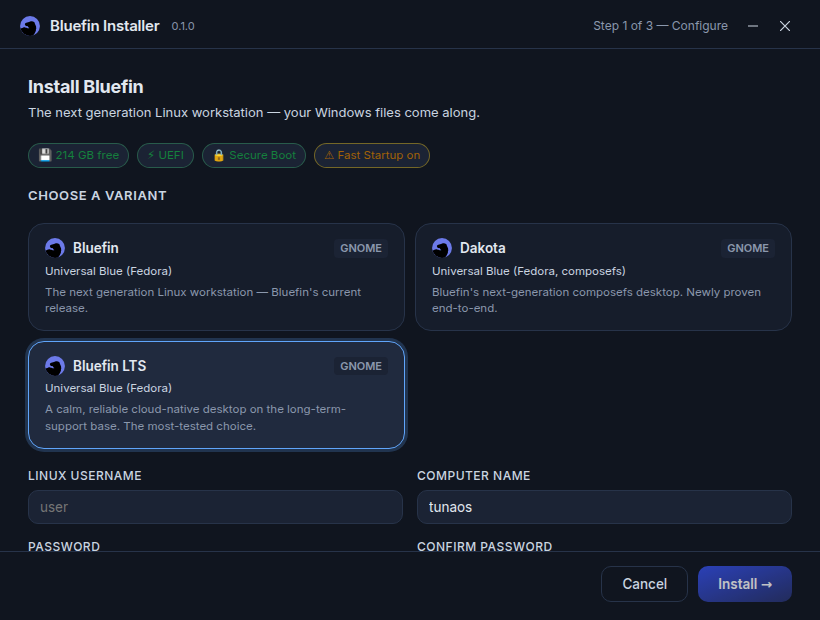
Task: Click the 'COMPUTER NAME' label
Action: [x=474, y=476]
